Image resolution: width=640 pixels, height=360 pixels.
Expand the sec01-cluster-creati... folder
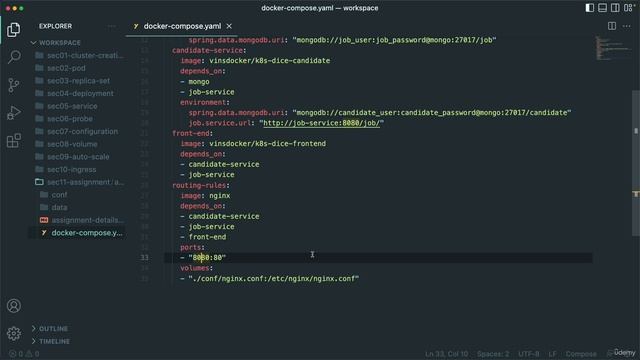(79, 56)
